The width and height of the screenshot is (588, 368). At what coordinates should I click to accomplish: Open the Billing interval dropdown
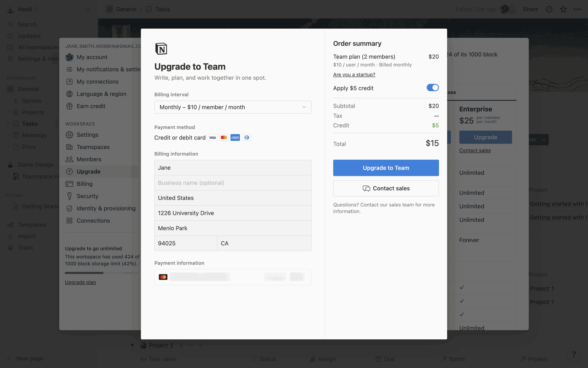(x=233, y=107)
